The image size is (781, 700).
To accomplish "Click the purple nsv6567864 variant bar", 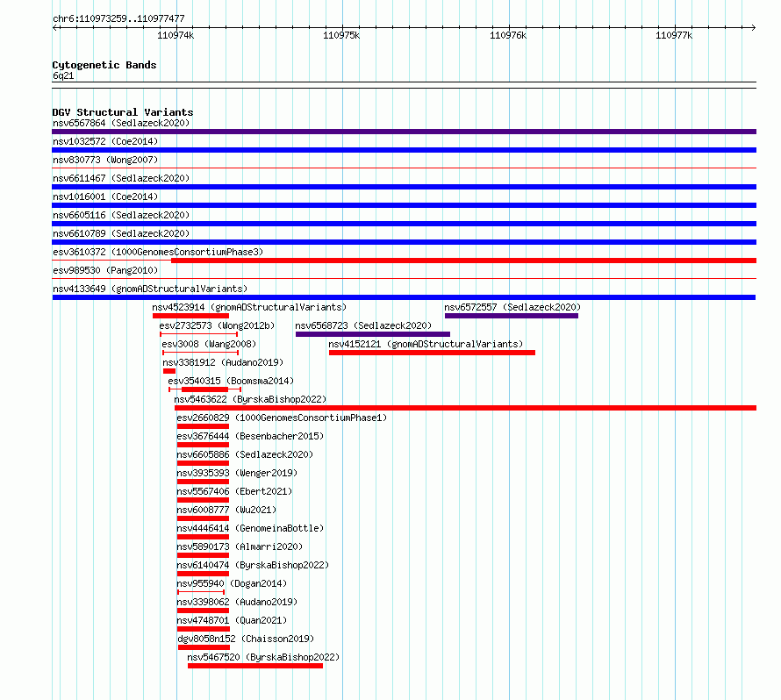I will tap(404, 132).
